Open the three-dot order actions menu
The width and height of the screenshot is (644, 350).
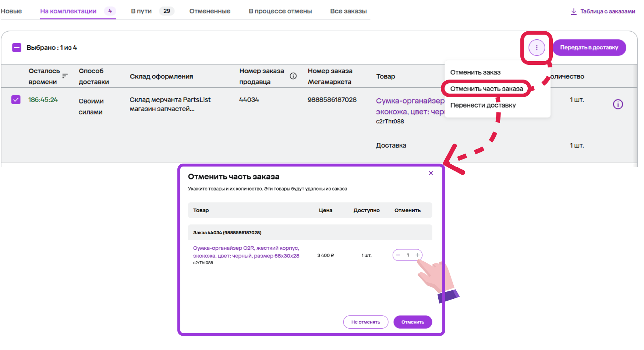pos(537,48)
